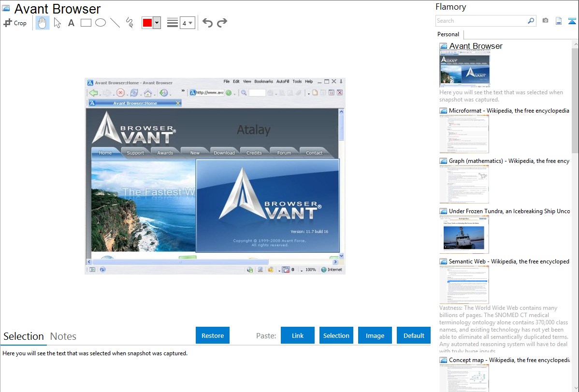The image size is (579, 392).
Task: Open the Edit menu in Avant Browser
Action: pyautogui.click(x=236, y=81)
